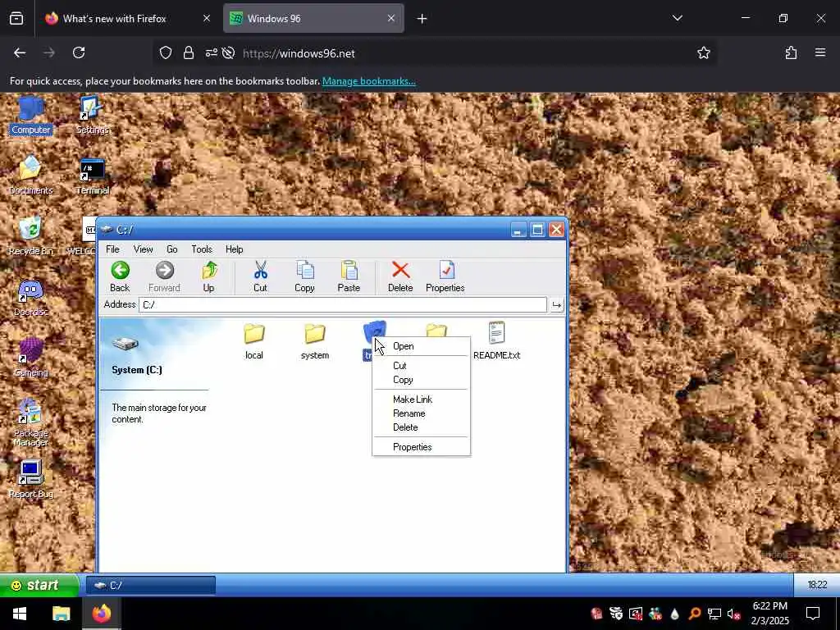
Task: Click the Windows 96 start button
Action: click(x=39, y=585)
